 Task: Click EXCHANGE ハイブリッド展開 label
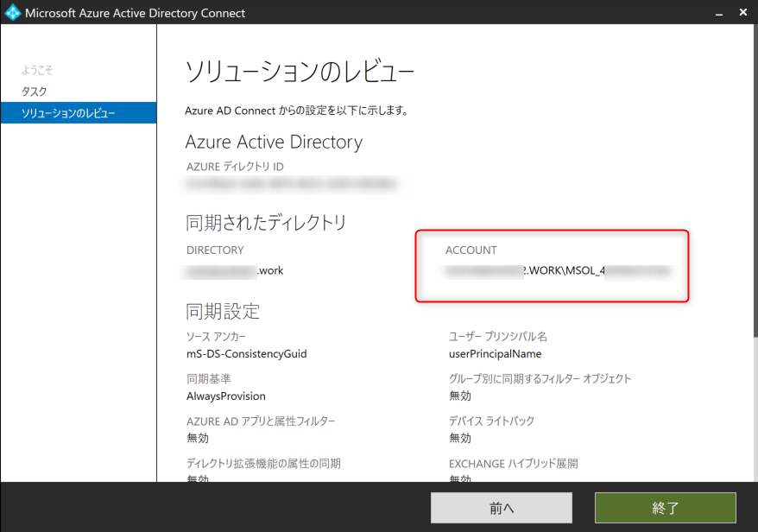514,463
